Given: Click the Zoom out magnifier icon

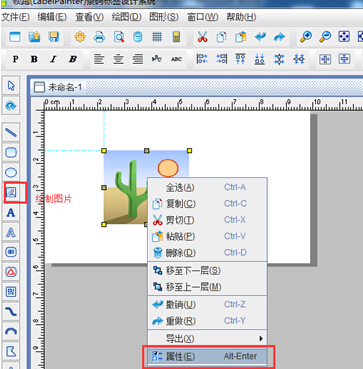Looking at the screenshot, I should coord(325,37).
